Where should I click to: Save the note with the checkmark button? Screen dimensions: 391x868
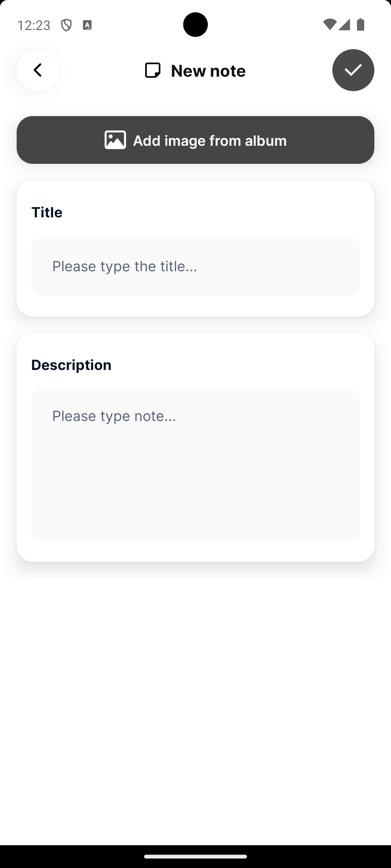click(353, 70)
